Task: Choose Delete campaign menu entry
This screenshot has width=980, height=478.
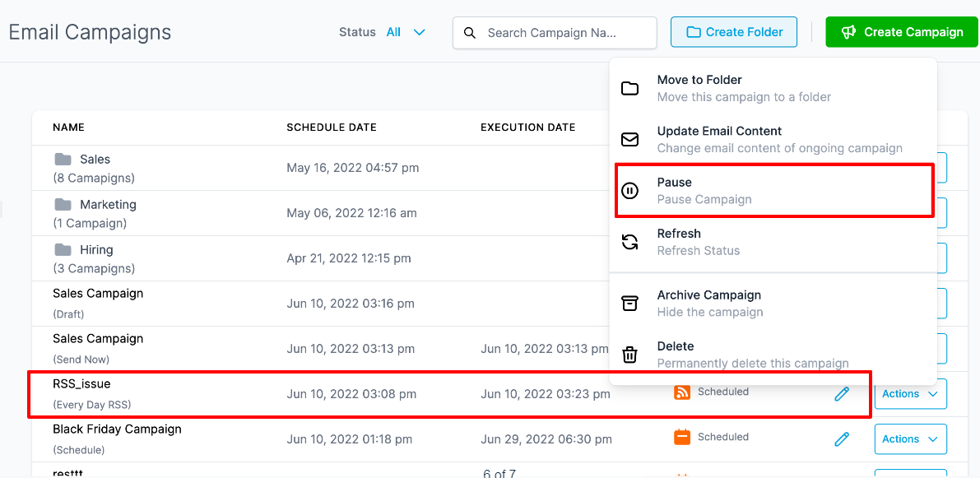Action: (x=773, y=355)
